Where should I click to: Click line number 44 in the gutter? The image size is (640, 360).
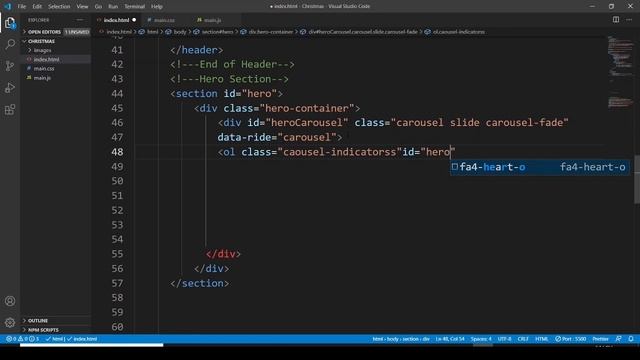pos(117,94)
